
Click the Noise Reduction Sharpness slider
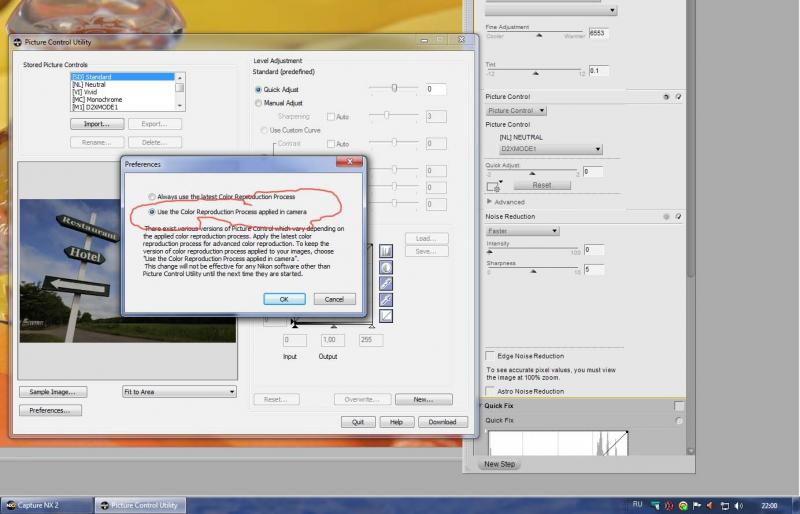(534, 270)
